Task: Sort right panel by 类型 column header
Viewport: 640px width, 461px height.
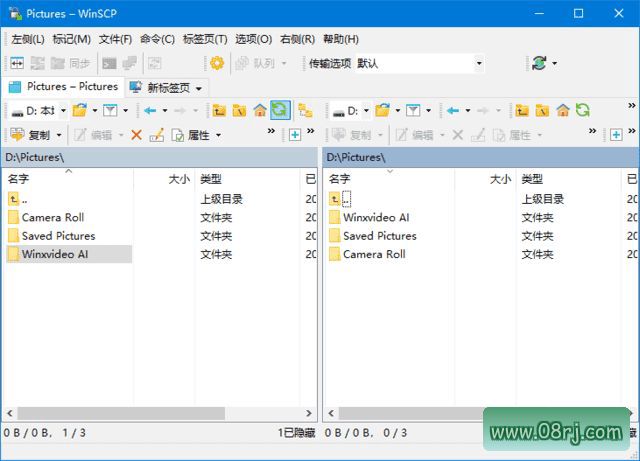Action: (x=569, y=178)
